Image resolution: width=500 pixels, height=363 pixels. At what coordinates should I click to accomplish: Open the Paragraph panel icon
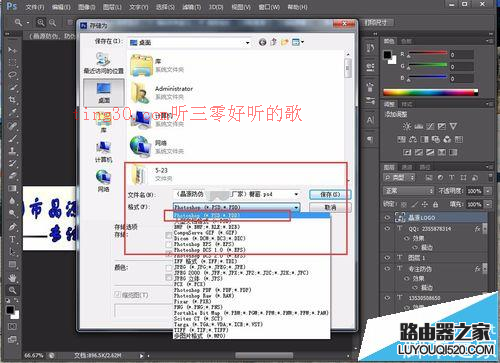370,139
